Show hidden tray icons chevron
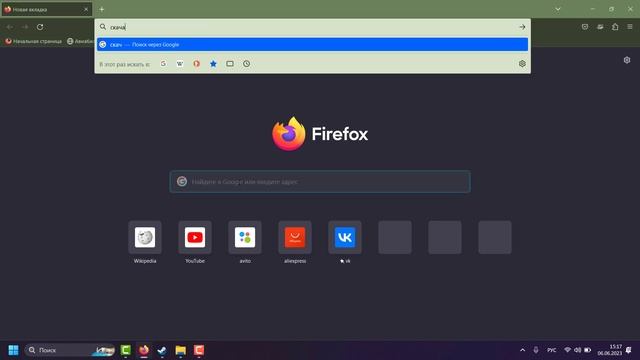This screenshot has width=640, height=360. pos(522,350)
